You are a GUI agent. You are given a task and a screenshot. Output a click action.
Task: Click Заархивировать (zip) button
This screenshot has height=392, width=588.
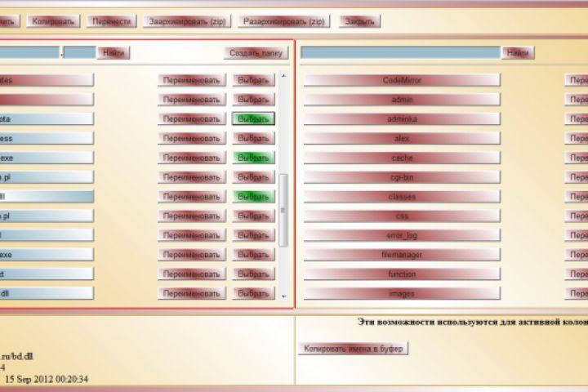[x=187, y=21]
